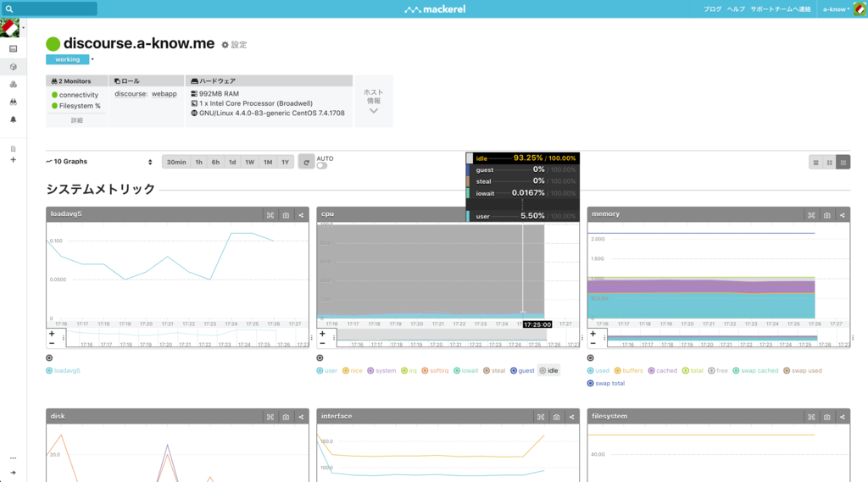Open the hosts cube icon in sidebar
The width and height of the screenshot is (868, 482).
[x=14, y=67]
